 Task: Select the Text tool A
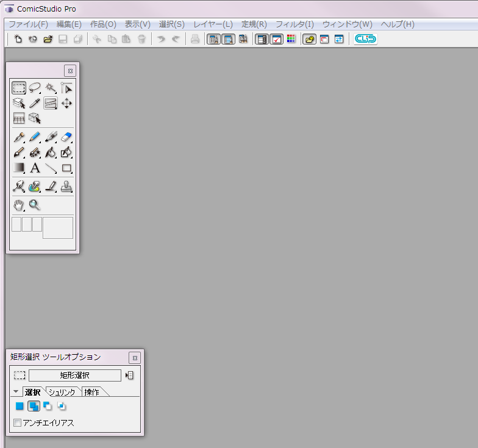(x=35, y=168)
